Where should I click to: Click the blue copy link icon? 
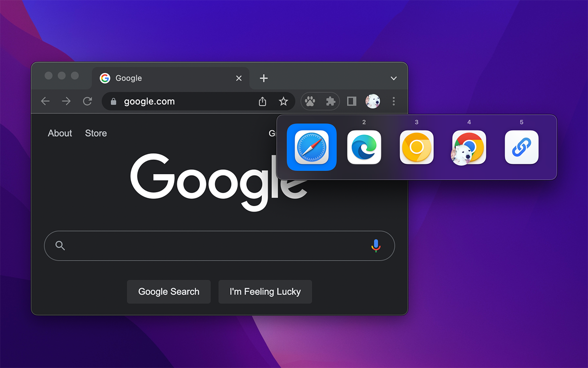[x=521, y=147]
